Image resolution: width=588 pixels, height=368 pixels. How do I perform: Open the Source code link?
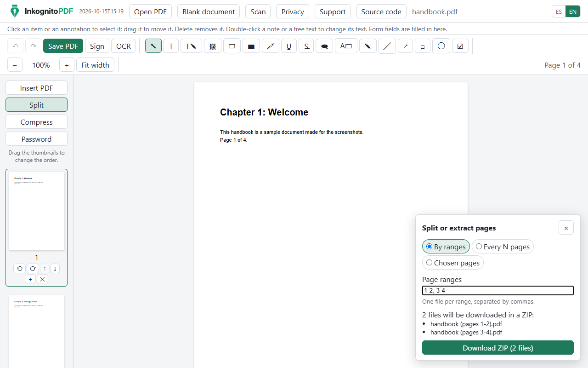coord(381,11)
